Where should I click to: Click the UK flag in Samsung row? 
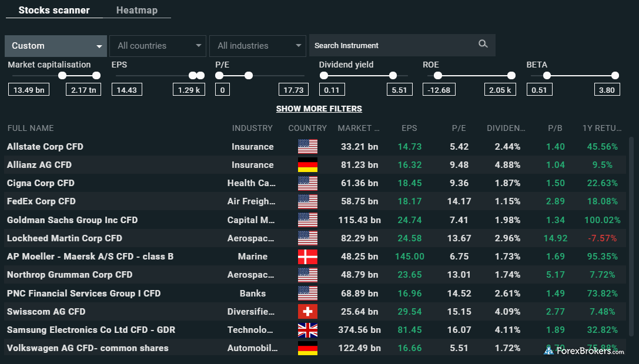click(x=307, y=330)
